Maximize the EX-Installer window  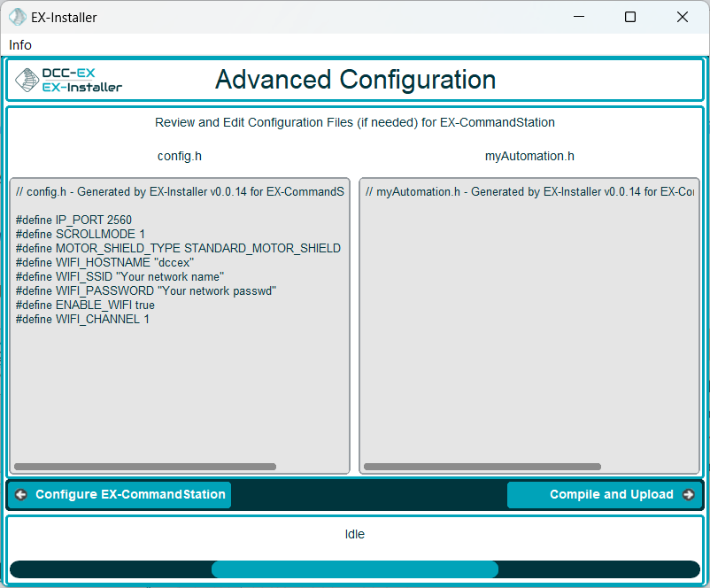click(629, 17)
